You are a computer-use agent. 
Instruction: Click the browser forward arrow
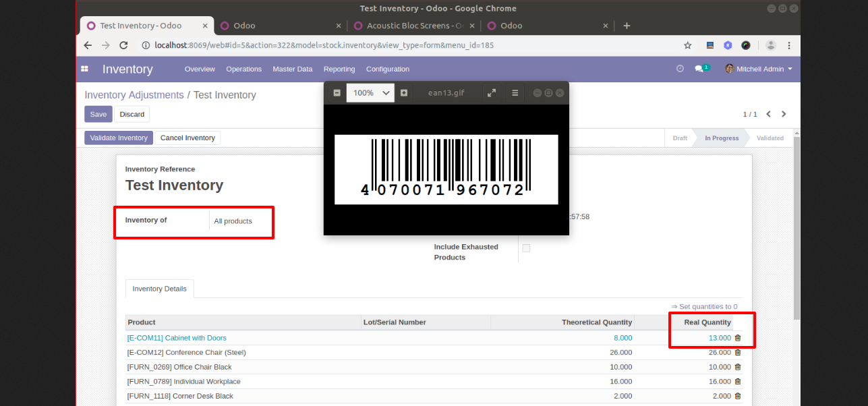click(105, 45)
